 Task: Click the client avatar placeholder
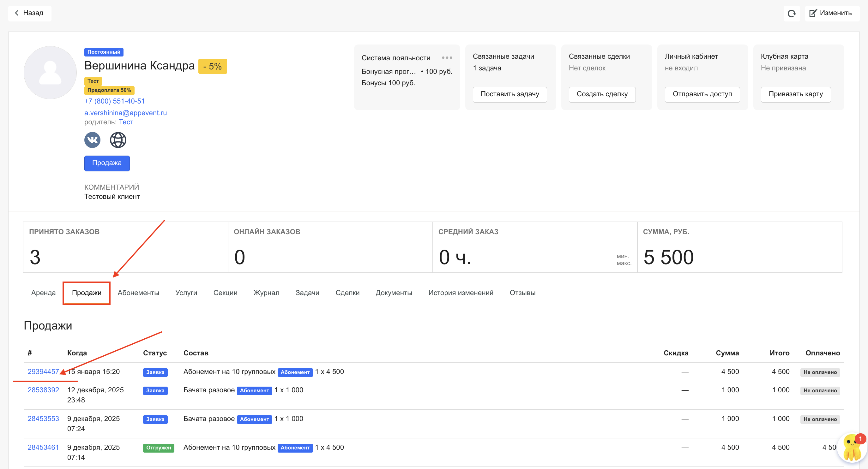coord(50,73)
